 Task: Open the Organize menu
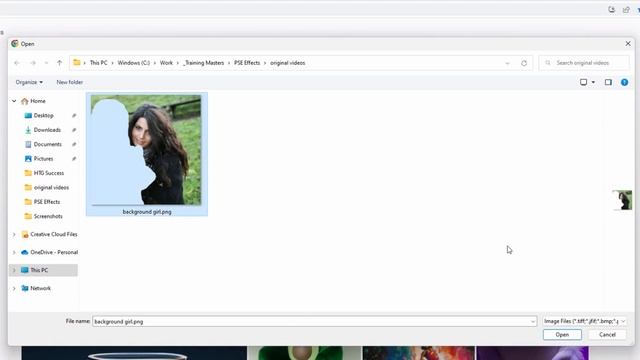(x=29, y=82)
